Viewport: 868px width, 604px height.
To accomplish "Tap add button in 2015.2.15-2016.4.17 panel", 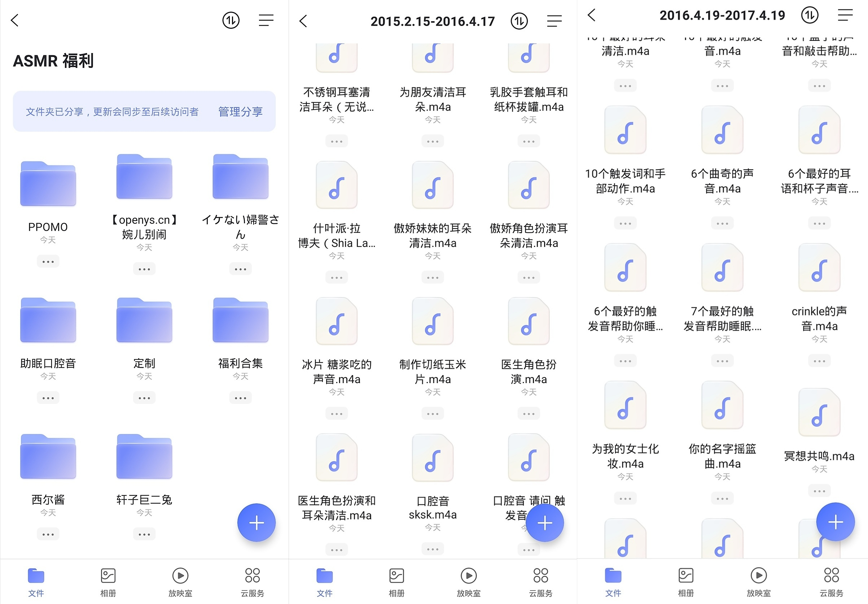I will [545, 523].
